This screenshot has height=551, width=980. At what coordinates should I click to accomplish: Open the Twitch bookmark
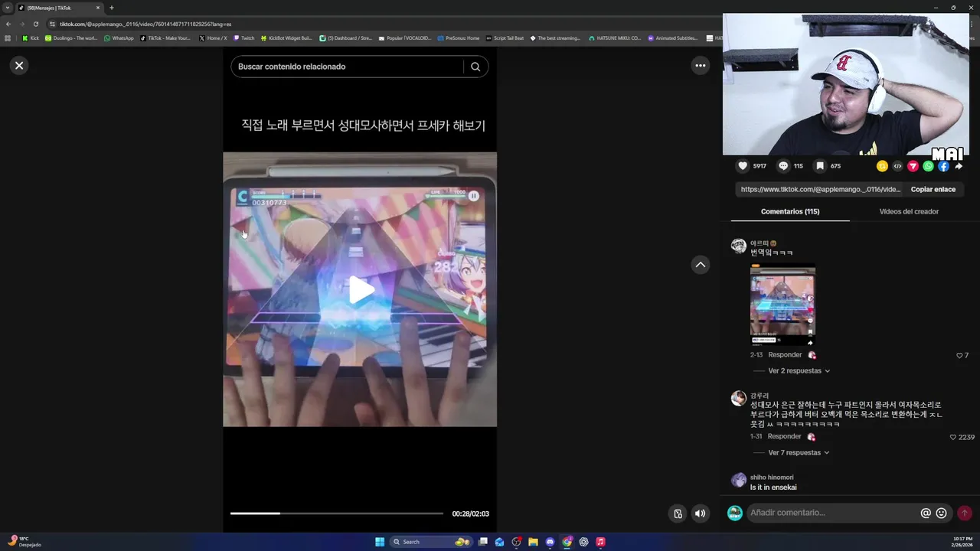click(243, 38)
